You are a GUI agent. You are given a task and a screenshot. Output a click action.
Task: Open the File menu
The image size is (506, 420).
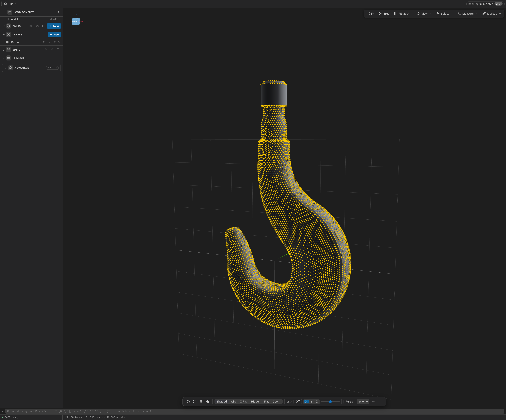(11, 4)
